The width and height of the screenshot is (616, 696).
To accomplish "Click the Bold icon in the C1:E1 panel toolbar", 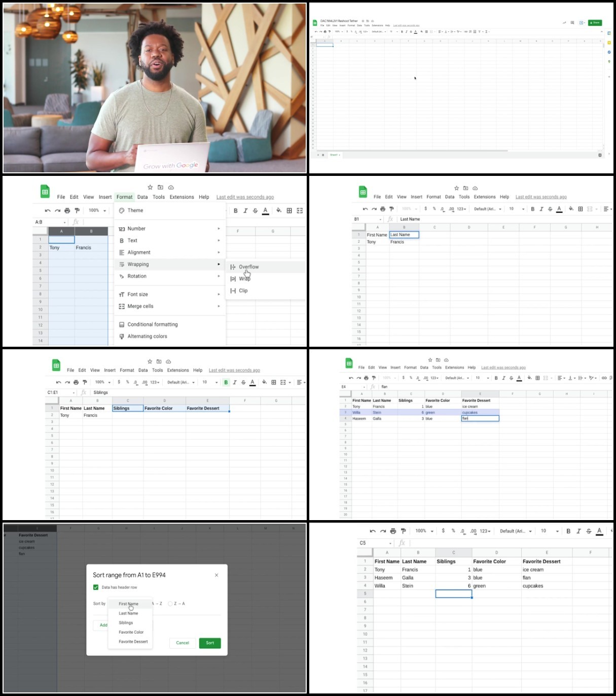I will [x=226, y=382].
